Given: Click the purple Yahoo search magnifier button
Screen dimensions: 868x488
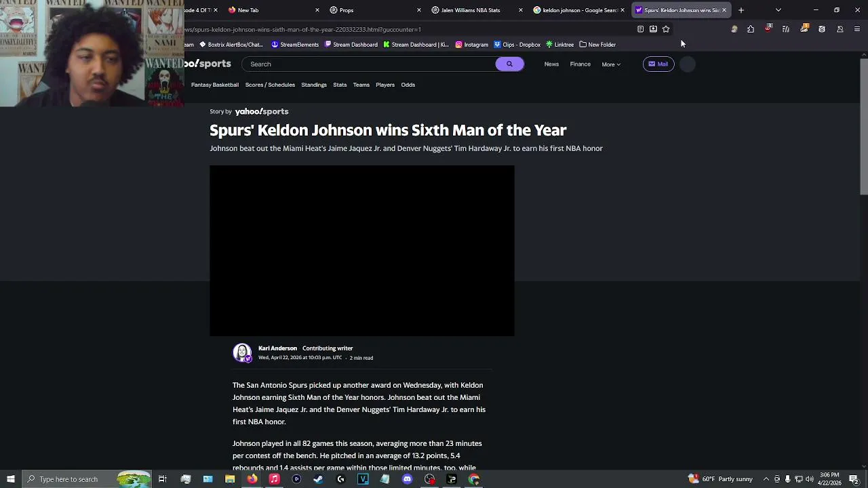Looking at the screenshot, I should click(x=509, y=64).
